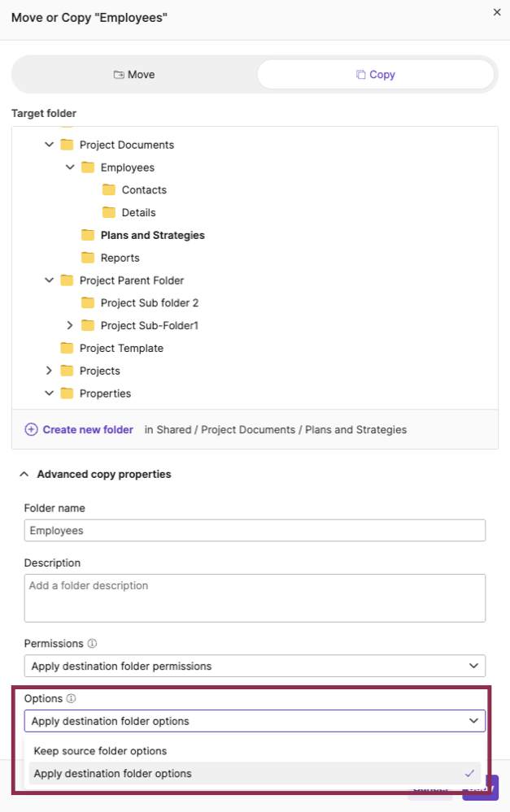This screenshot has width=510, height=812.
Task: Switch to the Move tab
Action: (133, 74)
